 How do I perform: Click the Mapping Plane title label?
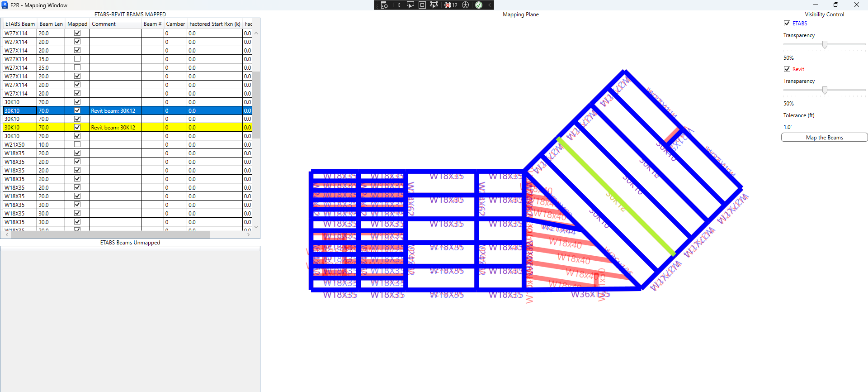point(520,14)
